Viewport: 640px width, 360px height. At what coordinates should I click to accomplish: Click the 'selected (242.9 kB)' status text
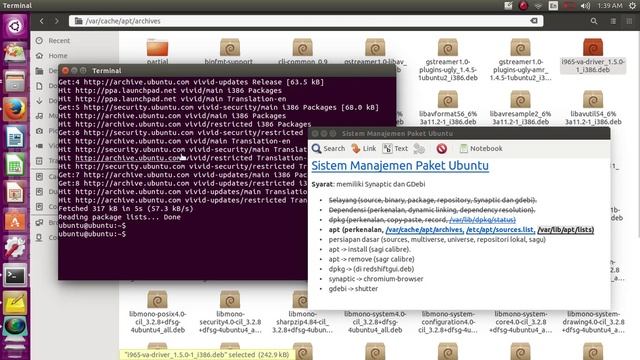258,355
